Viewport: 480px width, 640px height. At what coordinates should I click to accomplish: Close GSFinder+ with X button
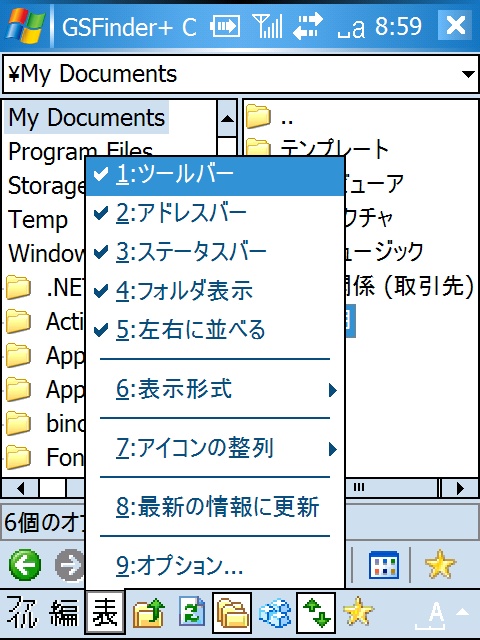tap(456, 25)
